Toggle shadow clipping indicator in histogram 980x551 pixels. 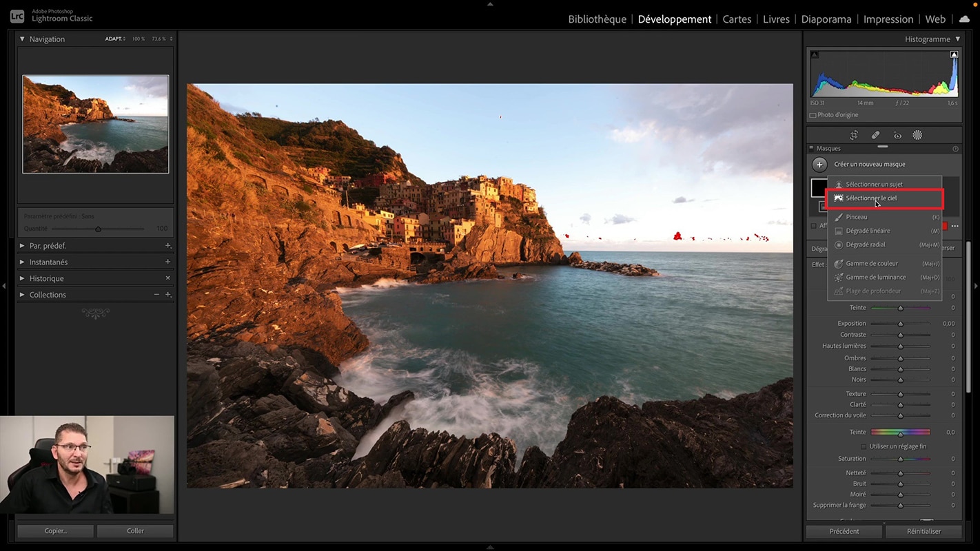(814, 54)
